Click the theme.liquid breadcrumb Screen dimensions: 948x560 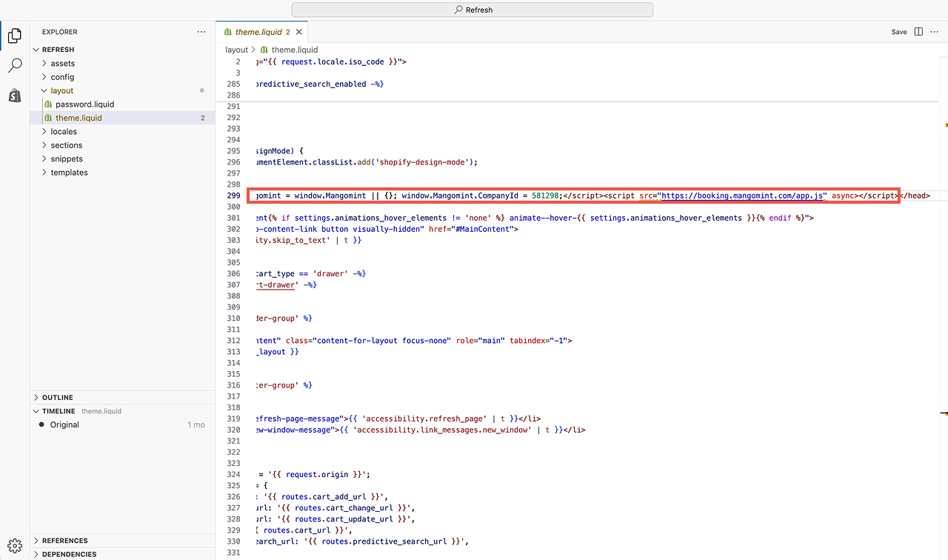(294, 50)
